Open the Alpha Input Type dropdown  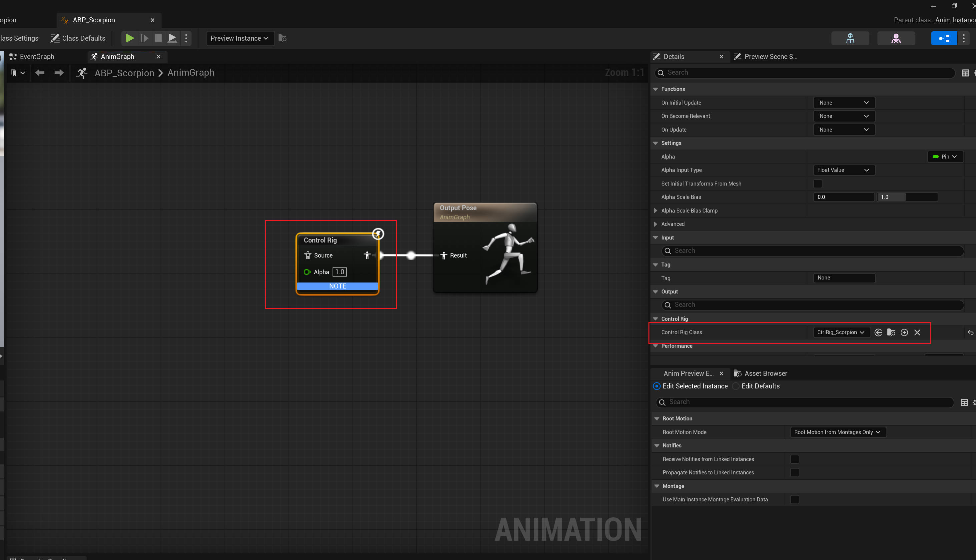(844, 170)
